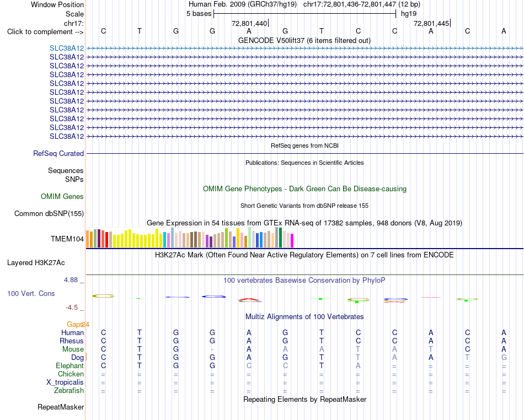The width and height of the screenshot is (524, 420).
Task: Click the Elephant species row label
Action: [69, 366]
